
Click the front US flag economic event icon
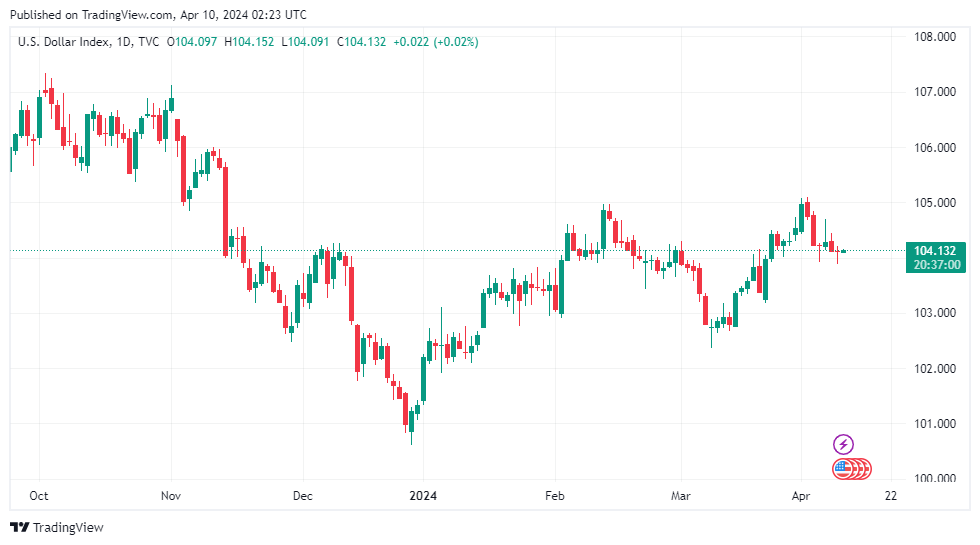842,467
